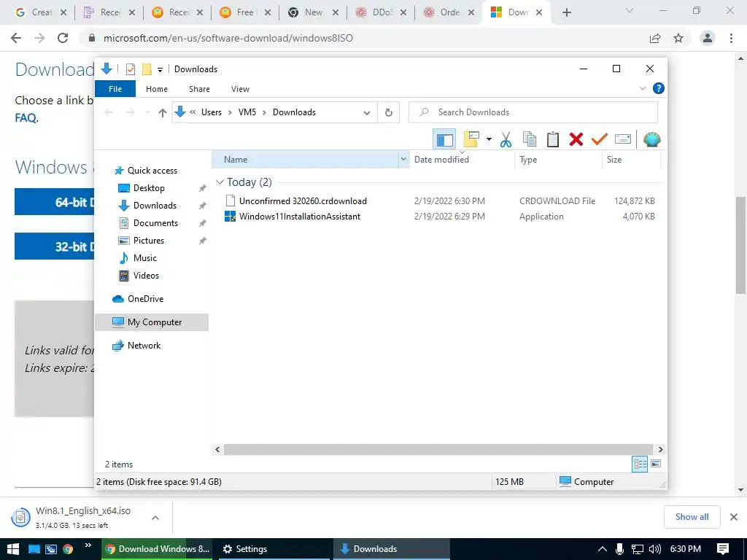The height and width of the screenshot is (560, 747).
Task: Open Customize Quick Access Toolbar dropdown
Action: (160, 70)
